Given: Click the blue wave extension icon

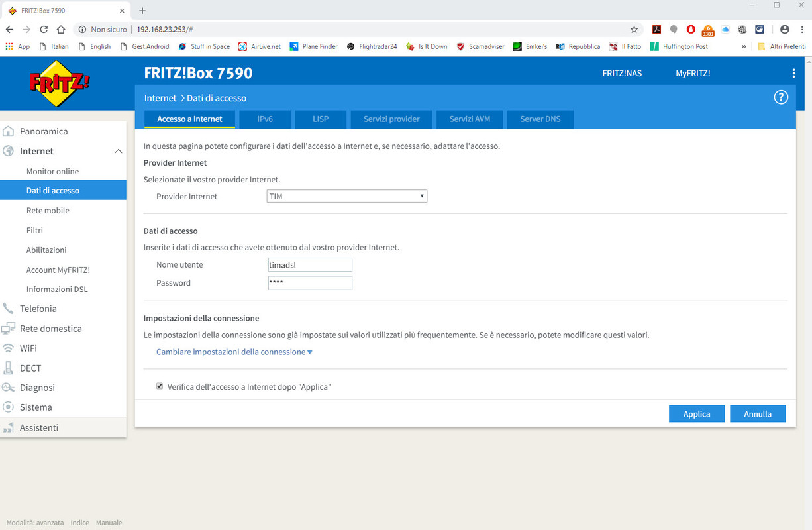Looking at the screenshot, I should click(760, 29).
